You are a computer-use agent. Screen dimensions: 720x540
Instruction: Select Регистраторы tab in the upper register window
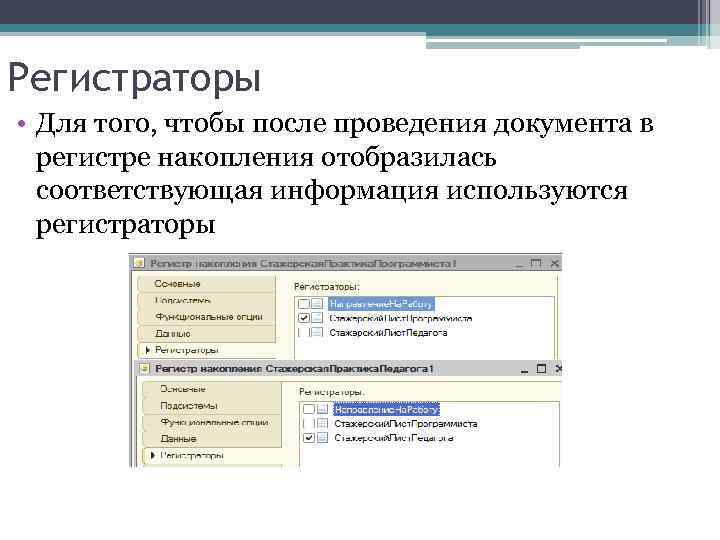point(207,350)
